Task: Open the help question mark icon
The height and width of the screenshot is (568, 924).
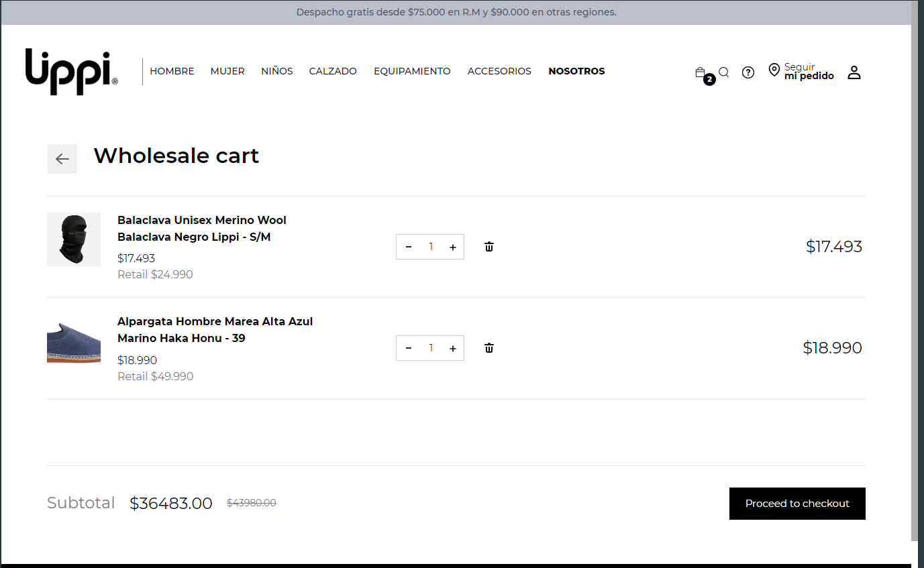Action: pyautogui.click(x=748, y=72)
